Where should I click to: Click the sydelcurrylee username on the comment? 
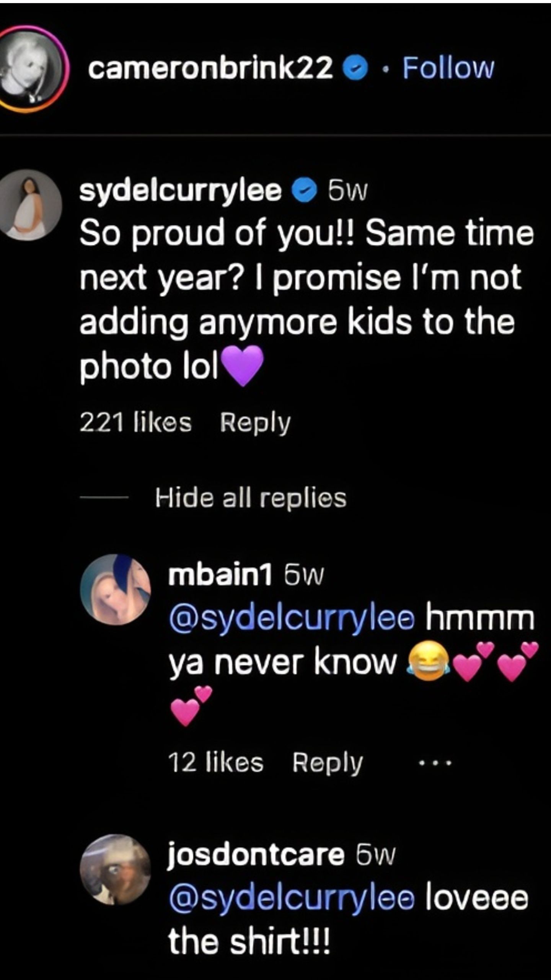[x=180, y=191]
